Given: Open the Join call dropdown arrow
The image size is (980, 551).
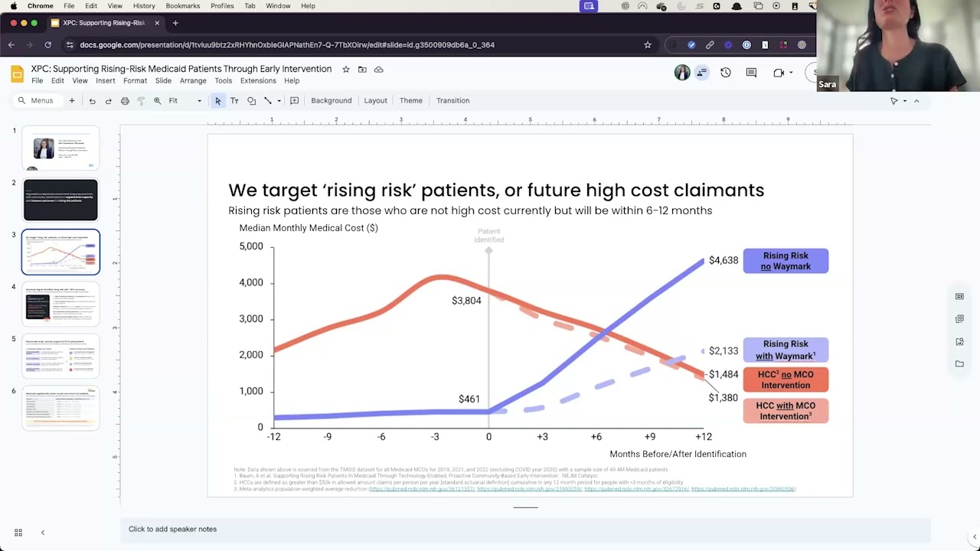Looking at the screenshot, I should 791,73.
